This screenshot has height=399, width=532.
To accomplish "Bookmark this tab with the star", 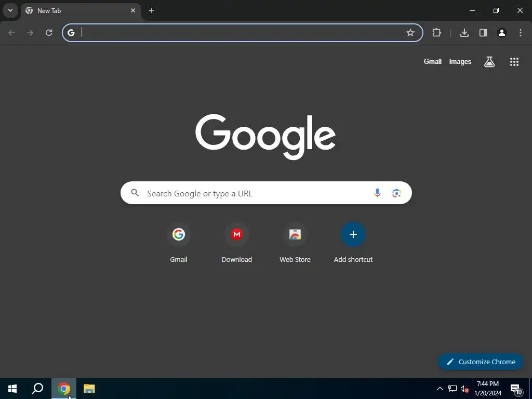I will point(410,33).
